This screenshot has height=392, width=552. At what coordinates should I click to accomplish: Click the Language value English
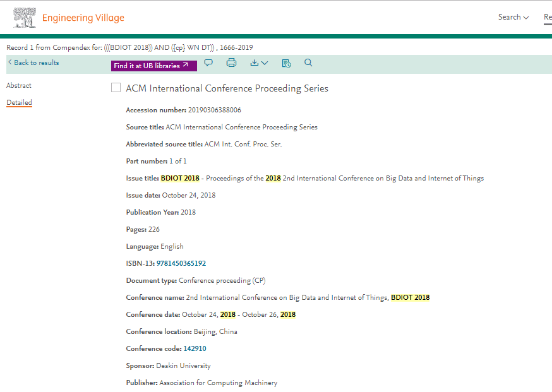click(x=172, y=246)
